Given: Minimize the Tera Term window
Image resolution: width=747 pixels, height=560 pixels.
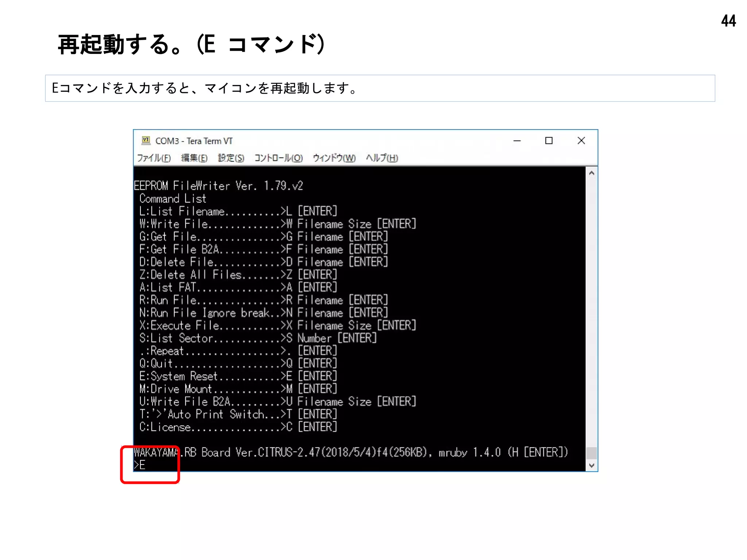Looking at the screenshot, I should (517, 141).
